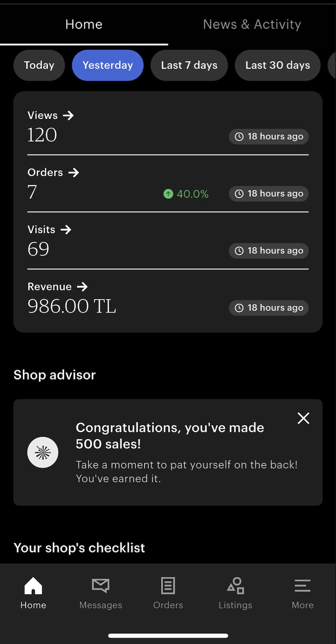Open the Orders receipt icon
This screenshot has height=644, width=336.
click(168, 586)
